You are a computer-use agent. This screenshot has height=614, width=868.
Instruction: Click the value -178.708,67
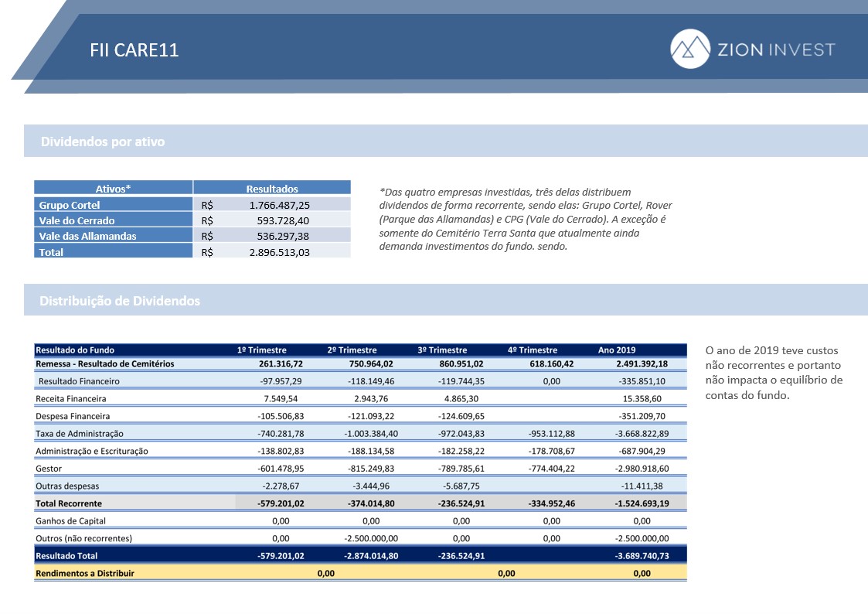tap(551, 452)
